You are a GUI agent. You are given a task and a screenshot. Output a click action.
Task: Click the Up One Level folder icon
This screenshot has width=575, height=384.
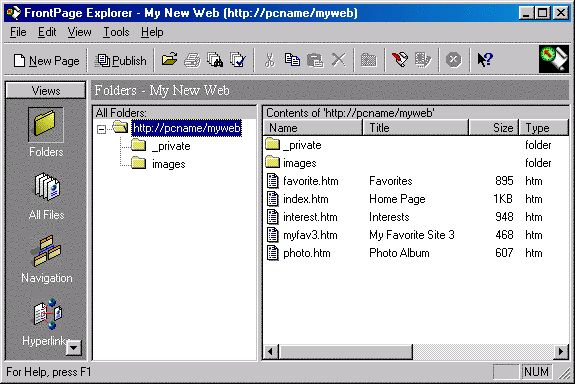[x=369, y=60]
